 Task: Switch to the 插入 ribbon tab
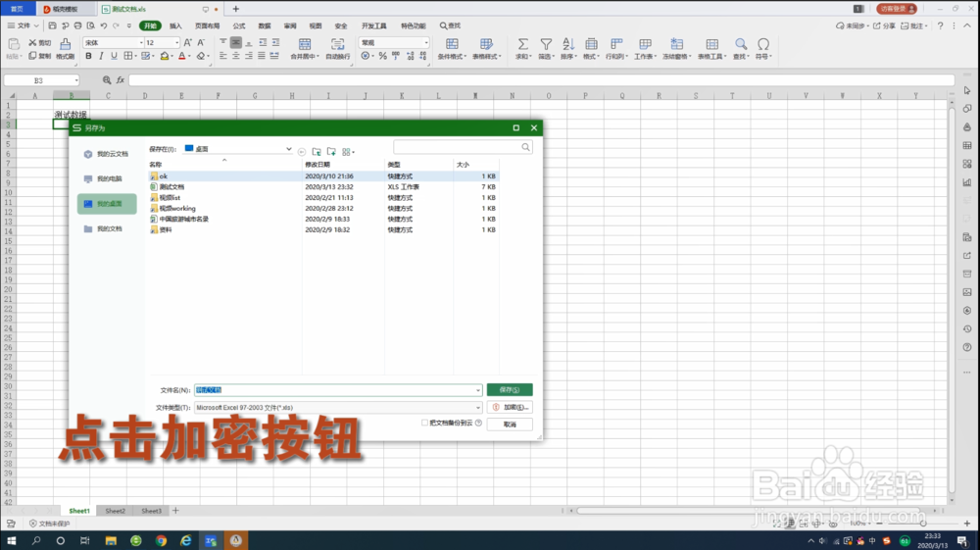pyautogui.click(x=175, y=25)
